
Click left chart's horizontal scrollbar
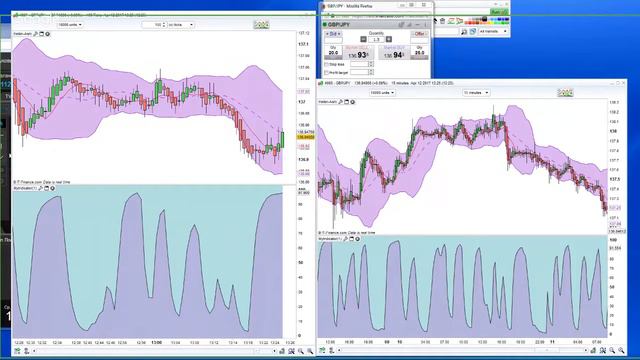coord(155,351)
